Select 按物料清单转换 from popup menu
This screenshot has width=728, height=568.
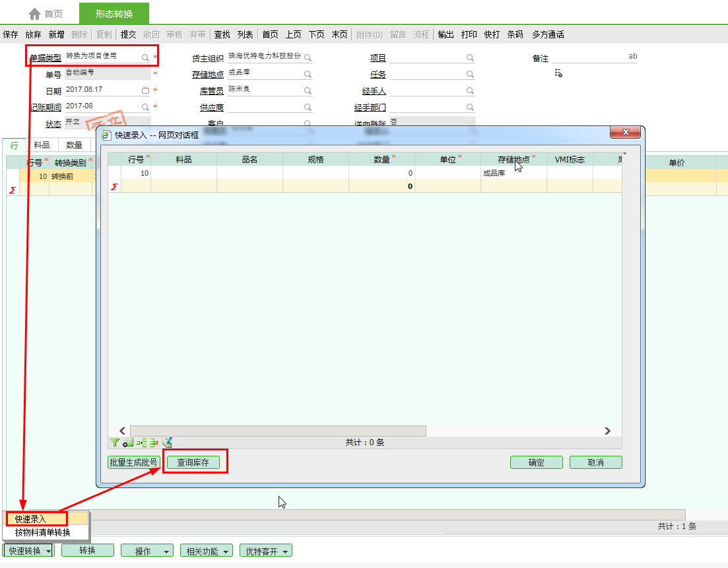point(42,532)
